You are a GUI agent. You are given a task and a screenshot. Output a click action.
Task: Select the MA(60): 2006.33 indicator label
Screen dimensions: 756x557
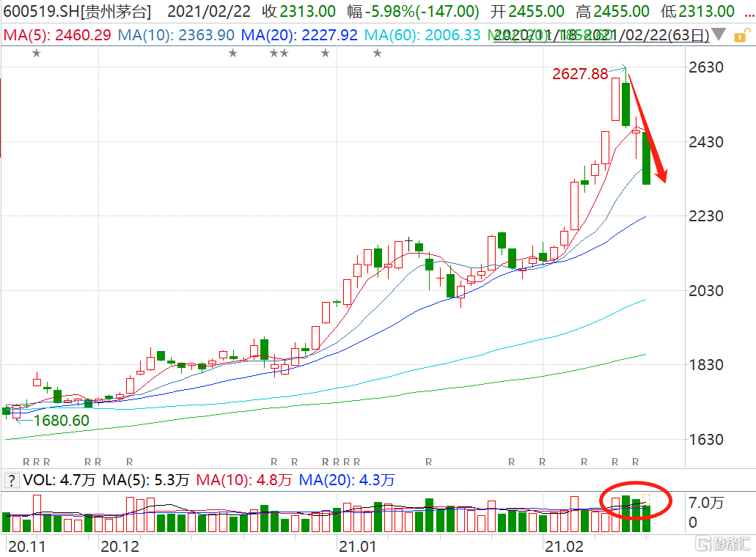pos(422,34)
